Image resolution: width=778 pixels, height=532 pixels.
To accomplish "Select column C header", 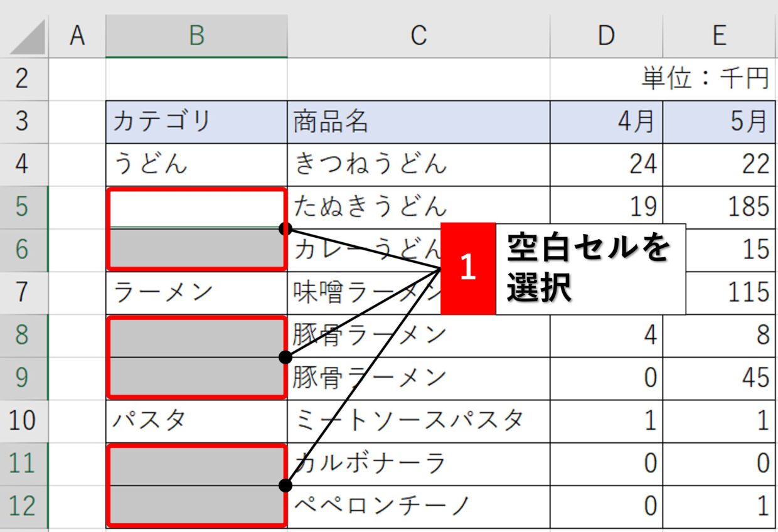I will click(x=418, y=36).
